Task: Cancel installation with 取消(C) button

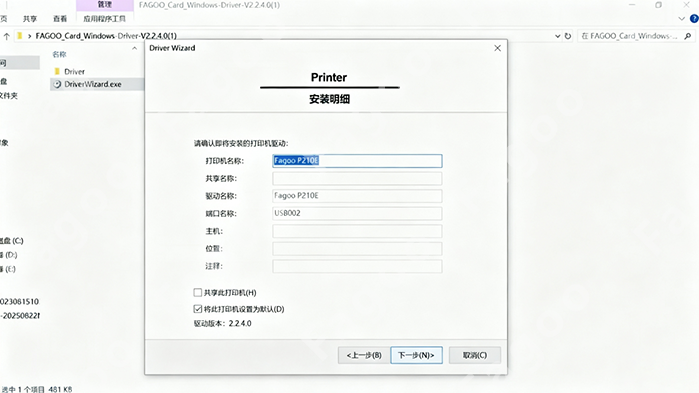Action: tap(475, 355)
